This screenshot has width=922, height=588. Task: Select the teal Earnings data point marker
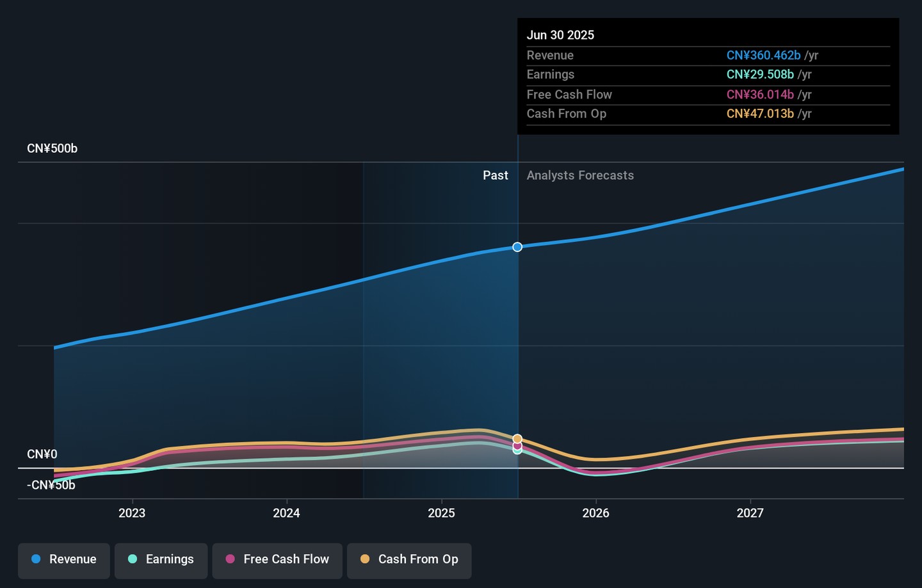pos(517,450)
